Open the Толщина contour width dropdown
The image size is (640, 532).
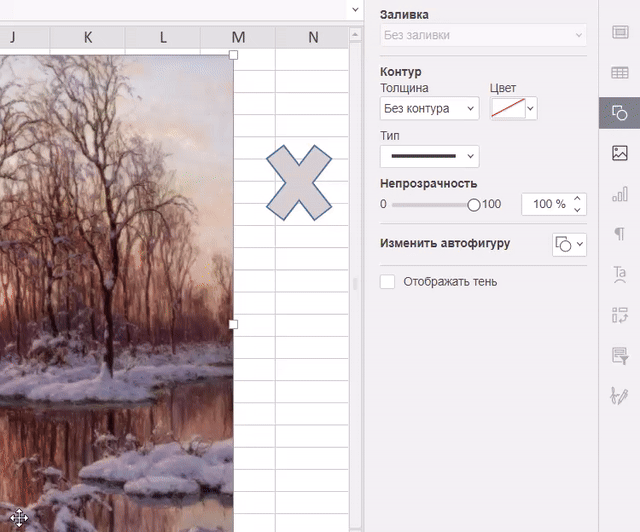pos(429,109)
